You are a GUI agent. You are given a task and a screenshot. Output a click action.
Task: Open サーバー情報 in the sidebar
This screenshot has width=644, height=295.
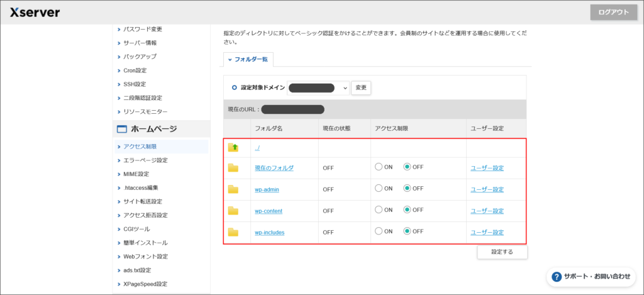click(140, 43)
